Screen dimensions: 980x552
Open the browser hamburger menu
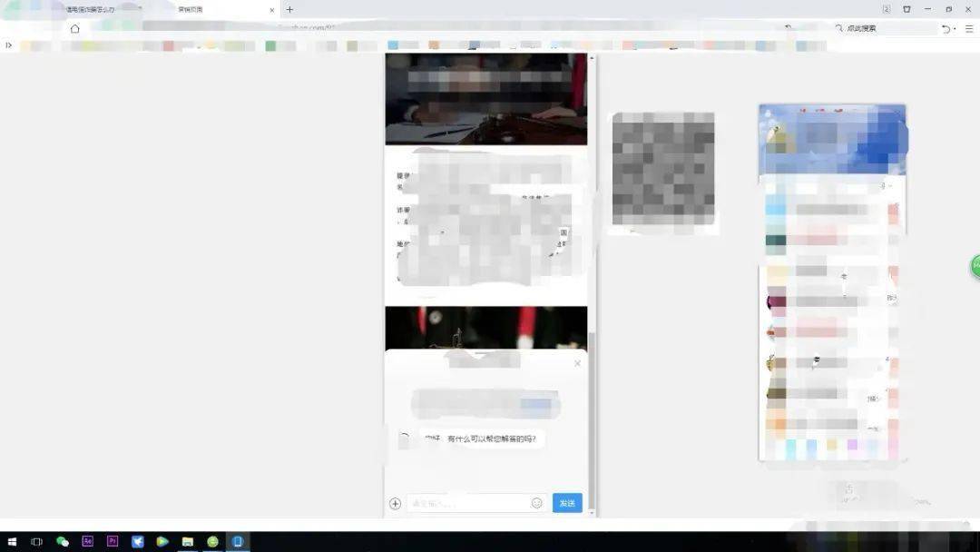coord(968,28)
